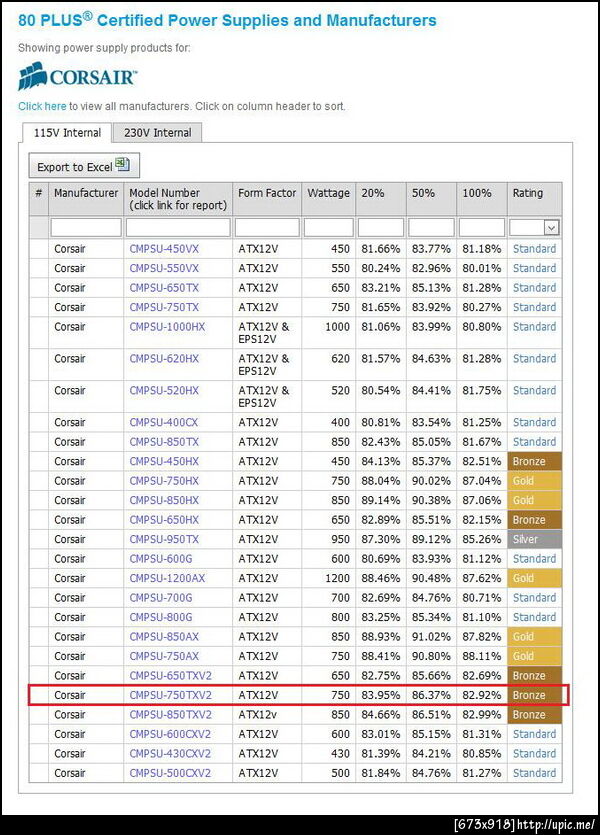Open the CMPSU-950TX report link
This screenshot has height=835, width=600.
point(164,539)
